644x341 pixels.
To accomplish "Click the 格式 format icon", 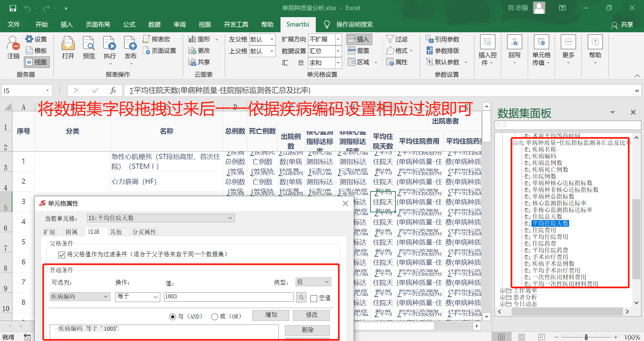I will tap(397, 51).
